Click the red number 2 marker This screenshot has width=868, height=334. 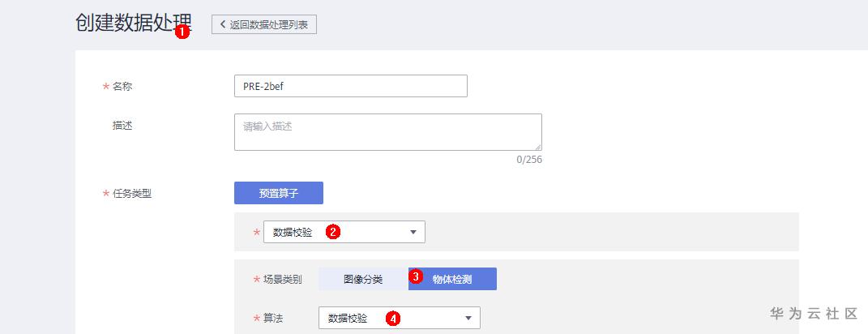(332, 232)
